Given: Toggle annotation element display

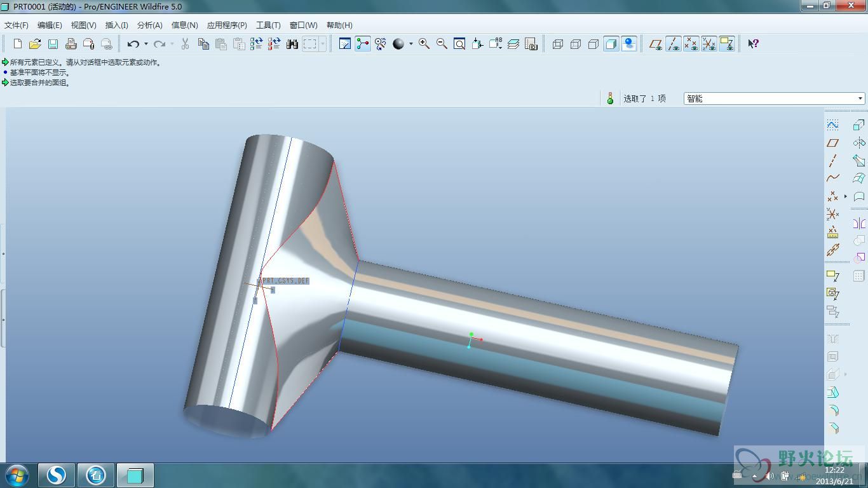Looking at the screenshot, I should click(x=727, y=44).
